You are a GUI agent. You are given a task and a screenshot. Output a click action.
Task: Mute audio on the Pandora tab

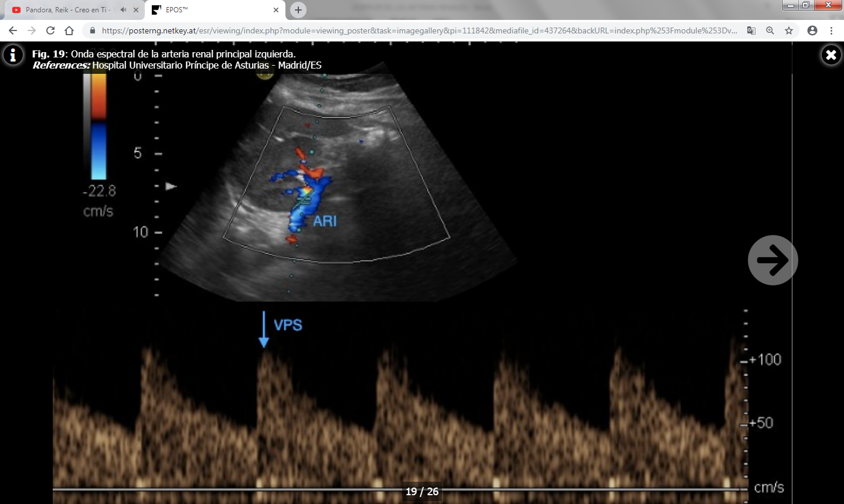[123, 10]
